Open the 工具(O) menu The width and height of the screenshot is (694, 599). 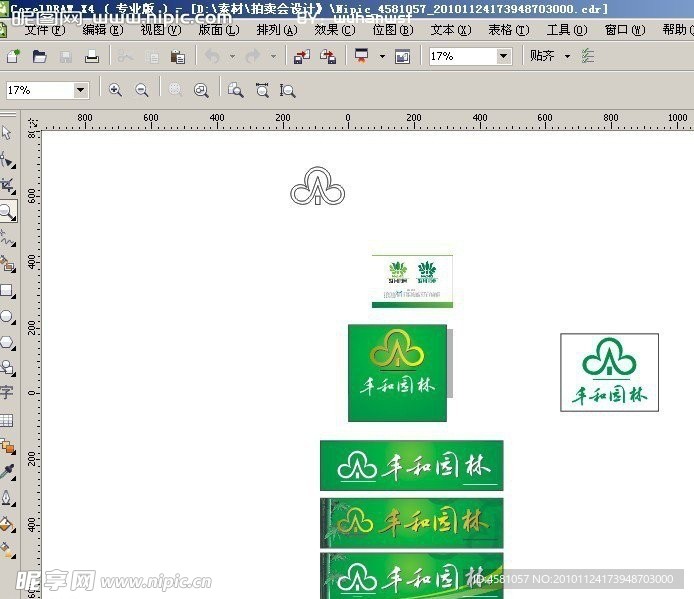(x=567, y=30)
